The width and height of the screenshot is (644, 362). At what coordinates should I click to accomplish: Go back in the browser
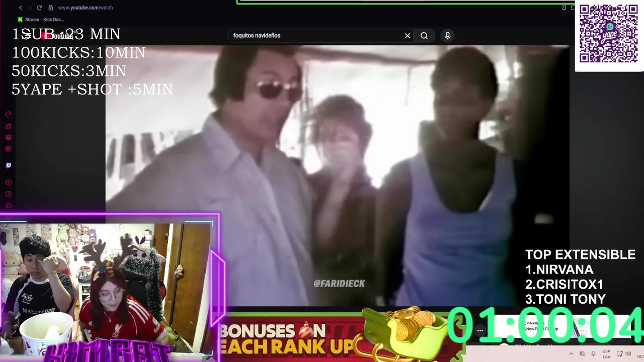[21, 8]
